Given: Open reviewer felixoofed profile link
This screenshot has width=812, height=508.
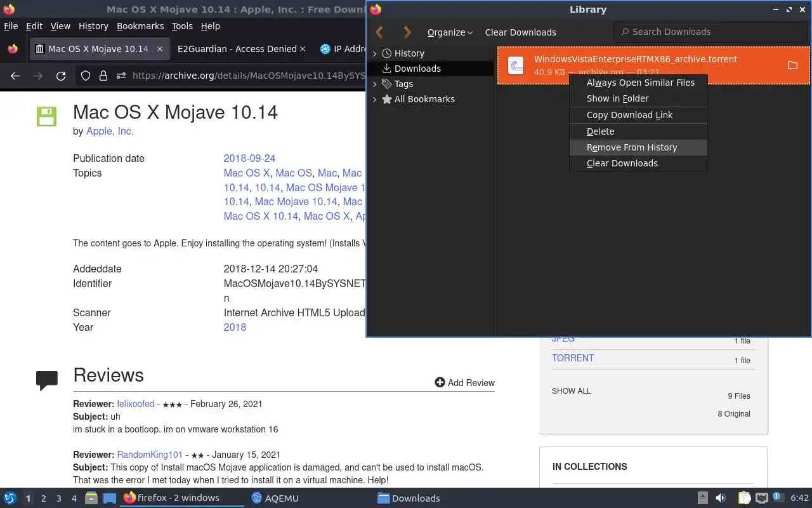Looking at the screenshot, I should (136, 404).
